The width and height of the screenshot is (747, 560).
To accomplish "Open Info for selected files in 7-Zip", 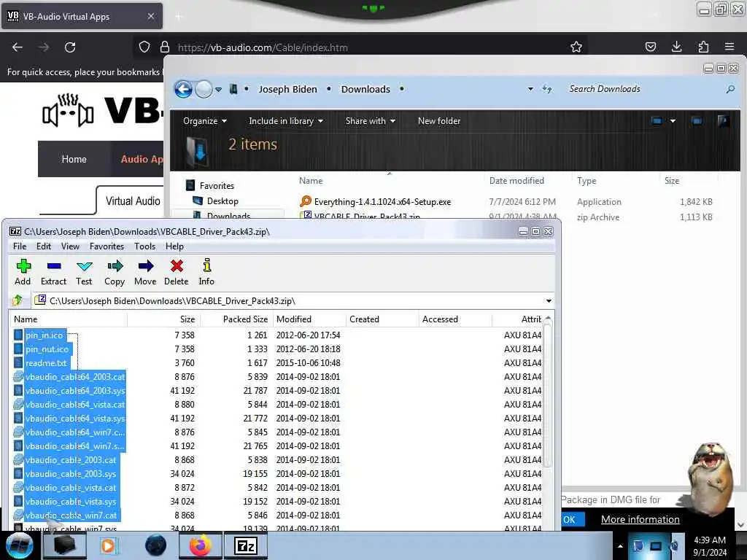I will 206,272.
